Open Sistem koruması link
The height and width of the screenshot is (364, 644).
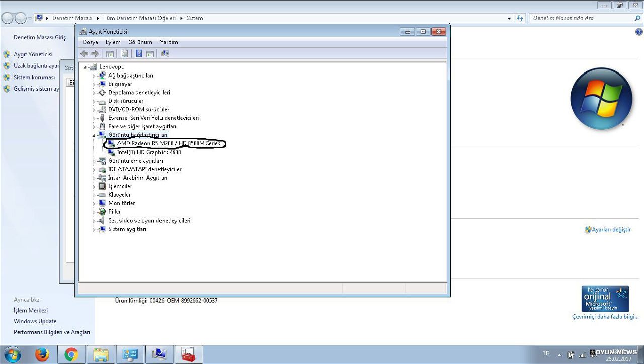[34, 77]
